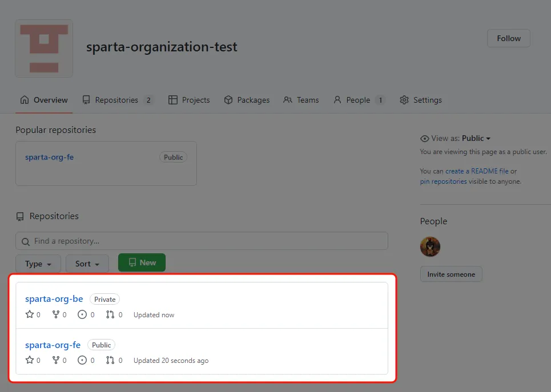Viewport: 551px width, 392px height.
Task: Open the View as Public dropdown
Action: pyautogui.click(x=476, y=139)
